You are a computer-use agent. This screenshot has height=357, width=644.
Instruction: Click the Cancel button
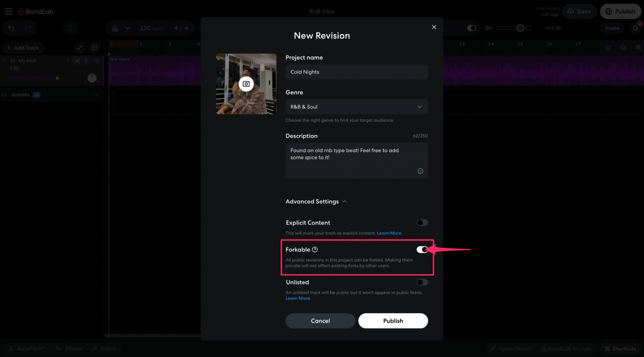(x=320, y=321)
